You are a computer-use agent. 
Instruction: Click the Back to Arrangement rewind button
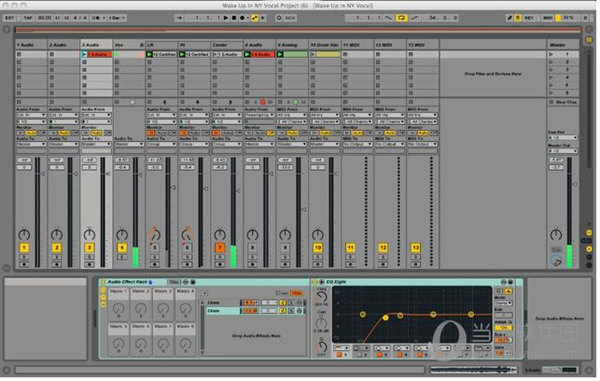pos(179,18)
